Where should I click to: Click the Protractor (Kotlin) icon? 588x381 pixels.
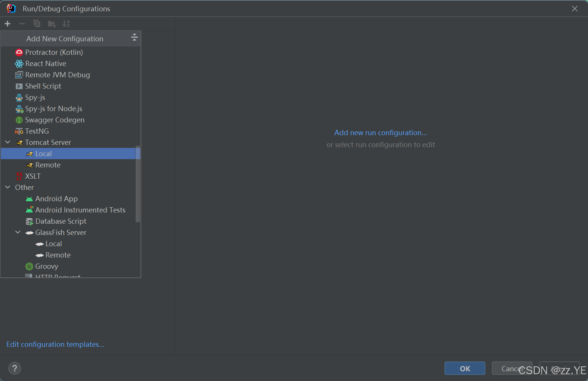[19, 52]
